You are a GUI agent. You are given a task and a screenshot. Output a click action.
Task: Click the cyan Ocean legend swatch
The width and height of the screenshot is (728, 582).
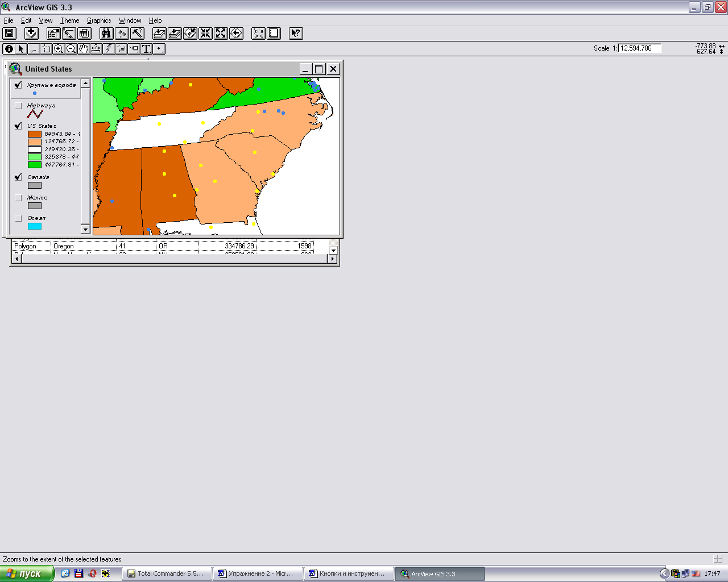[x=35, y=226]
